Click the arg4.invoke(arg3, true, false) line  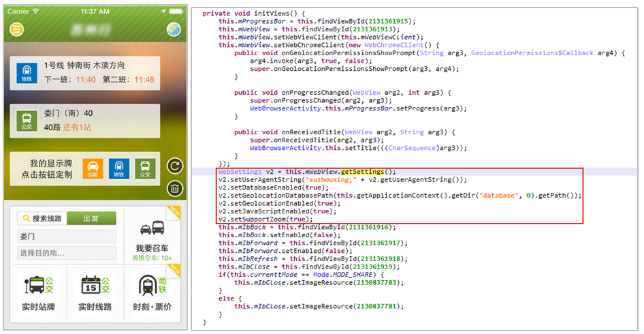pos(311,61)
